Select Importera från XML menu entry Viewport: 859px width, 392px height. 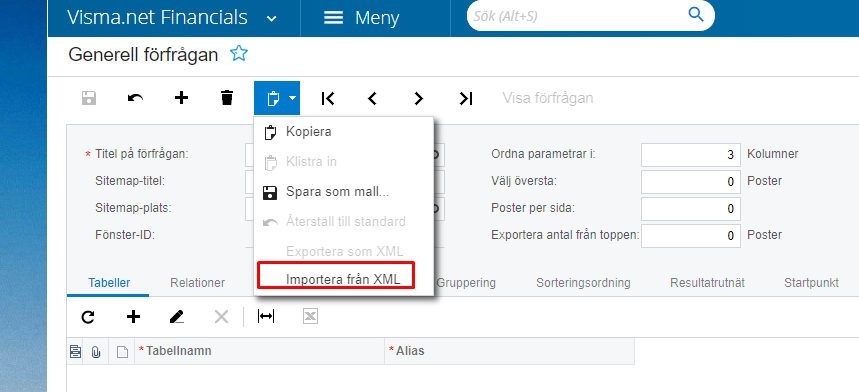coord(344,279)
